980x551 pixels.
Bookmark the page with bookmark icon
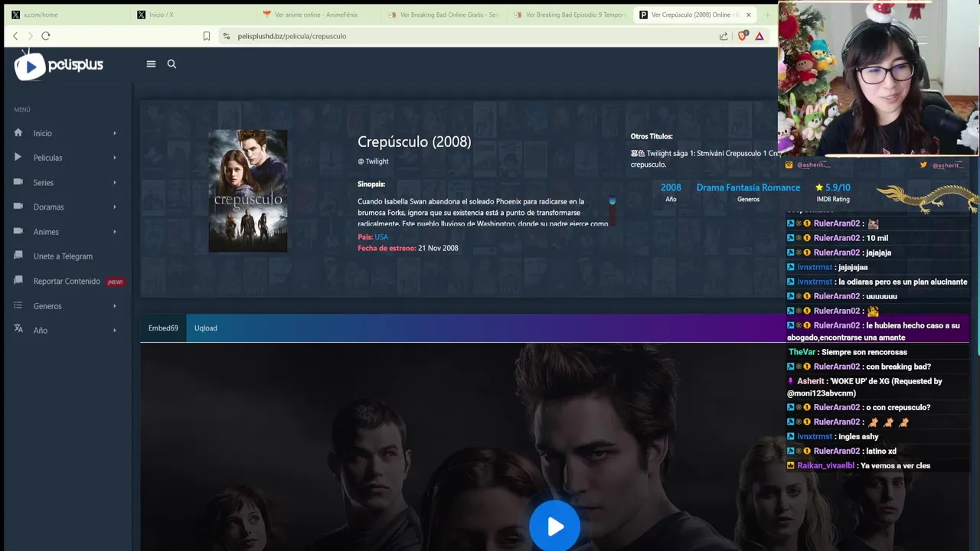[x=207, y=36]
